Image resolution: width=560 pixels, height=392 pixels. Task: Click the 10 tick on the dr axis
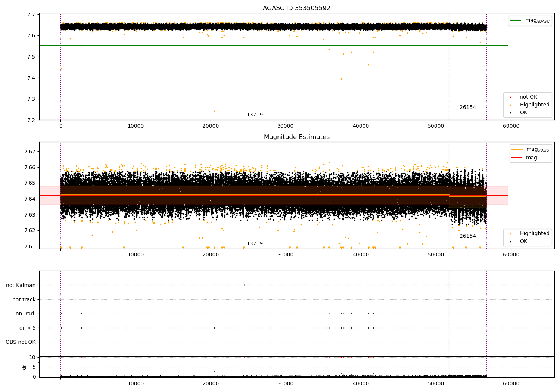pyautogui.click(x=32, y=358)
